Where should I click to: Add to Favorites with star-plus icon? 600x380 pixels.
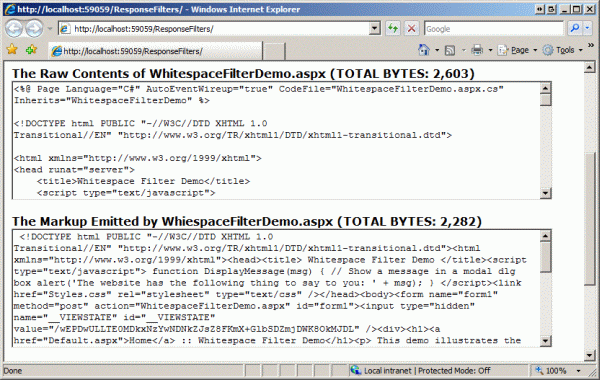pos(31,49)
